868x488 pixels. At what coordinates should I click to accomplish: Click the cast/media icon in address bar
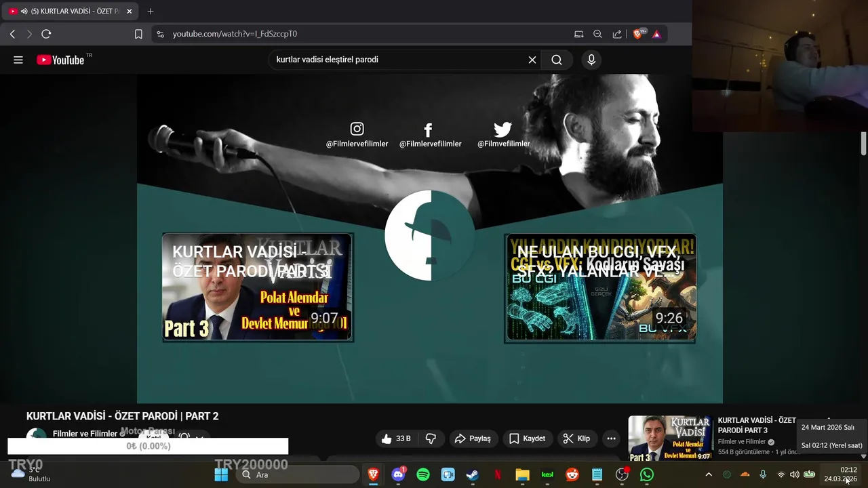coord(578,34)
